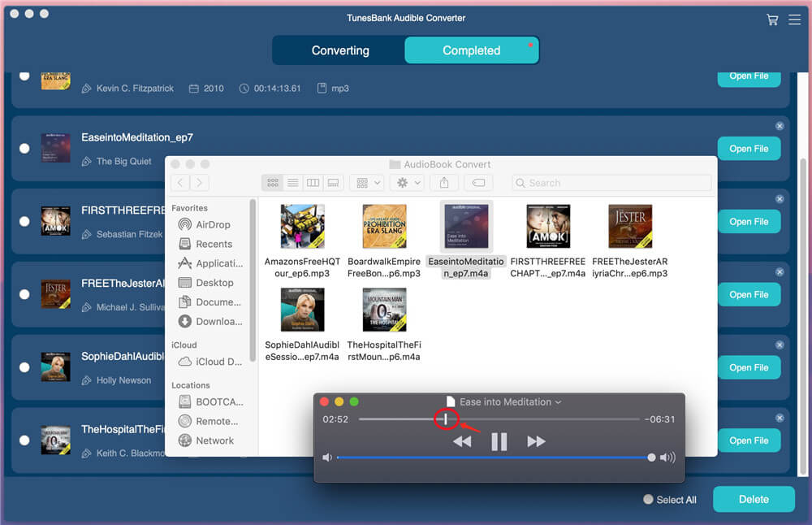The width and height of the screenshot is (812, 525).
Task: Go back in Finder window
Action: pos(180,182)
